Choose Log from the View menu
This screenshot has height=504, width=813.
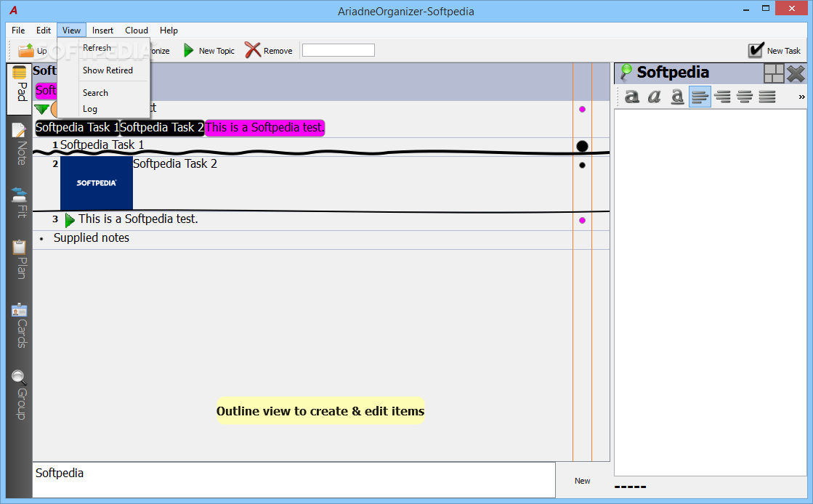click(x=104, y=109)
